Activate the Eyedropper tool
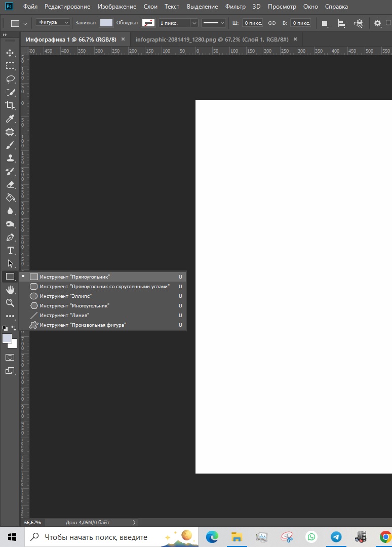The height and width of the screenshot is (547, 392). pos(10,119)
